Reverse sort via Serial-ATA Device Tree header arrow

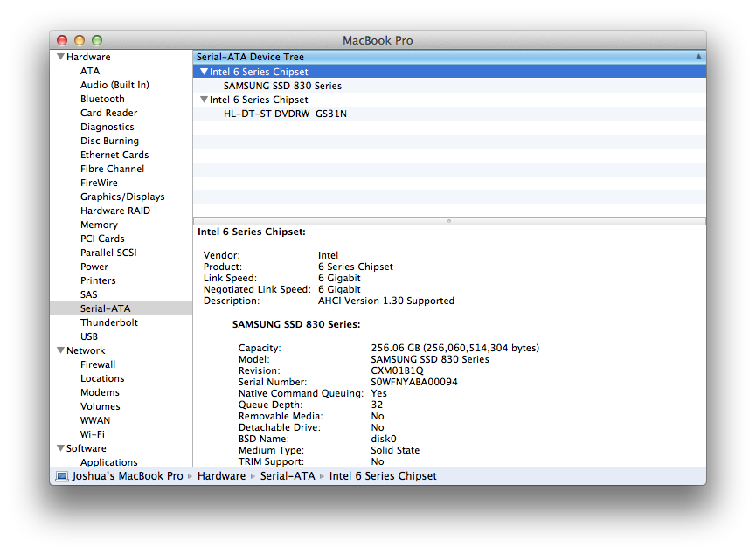pyautogui.click(x=698, y=57)
